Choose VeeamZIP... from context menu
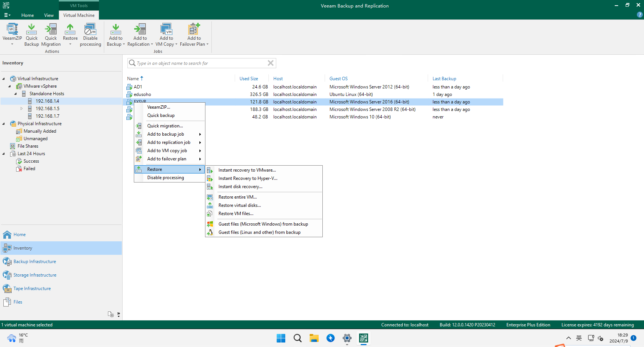This screenshot has width=644, height=347. pos(169,107)
